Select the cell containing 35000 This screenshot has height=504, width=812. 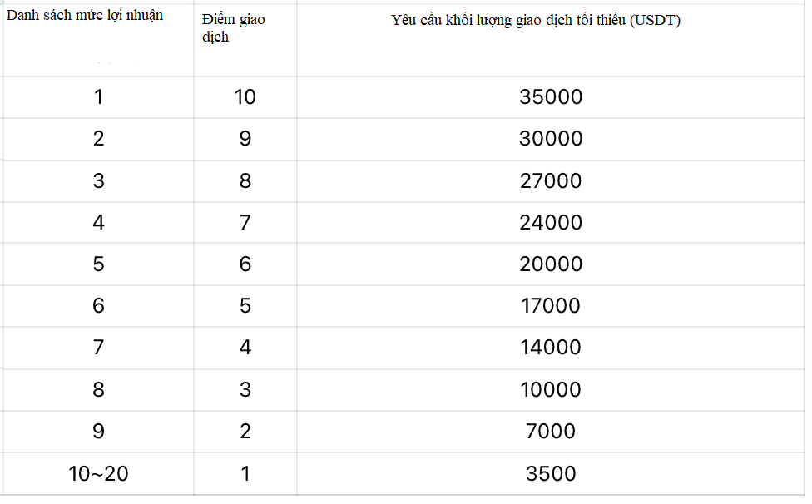pyautogui.click(x=550, y=97)
